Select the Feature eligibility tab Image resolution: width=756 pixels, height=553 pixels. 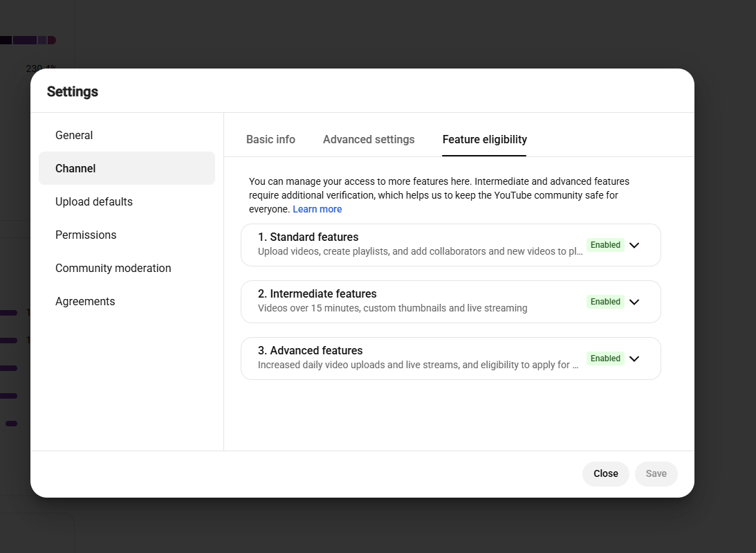[x=485, y=139]
